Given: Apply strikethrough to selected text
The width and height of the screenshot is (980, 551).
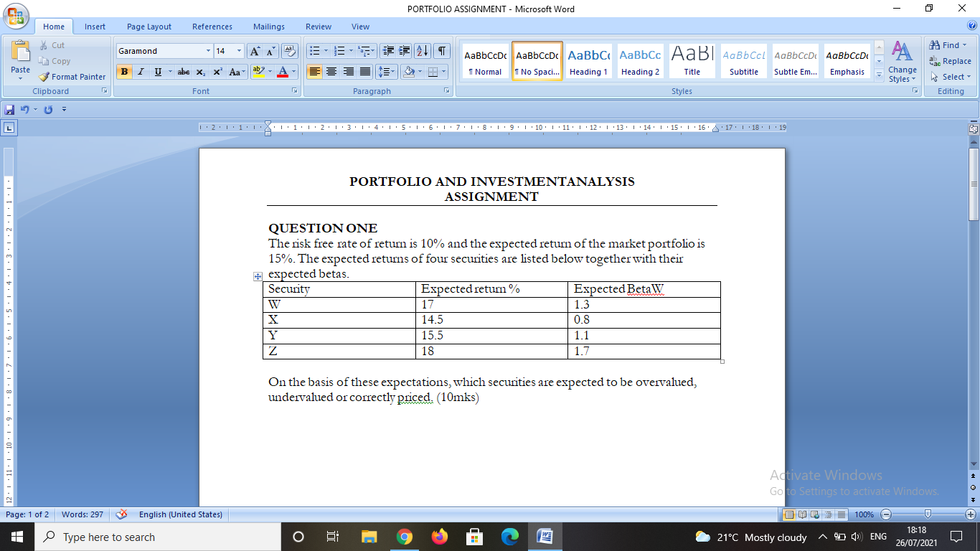Looking at the screenshot, I should pyautogui.click(x=184, y=73).
